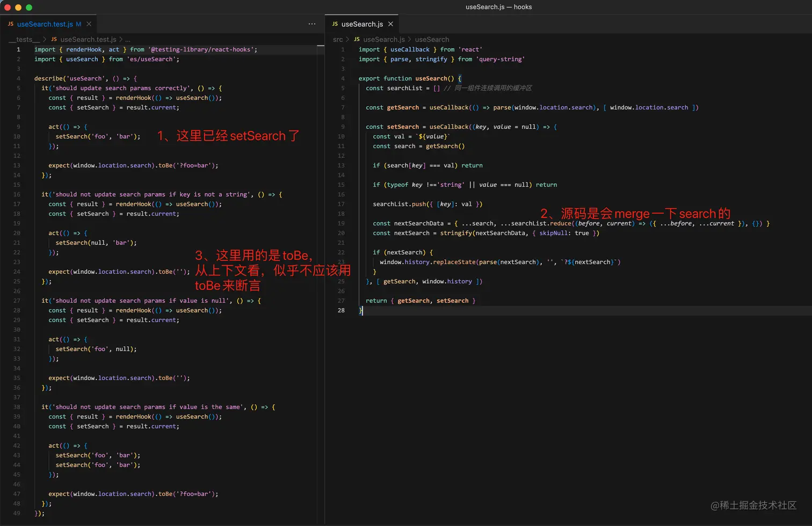Click the green fullscreen window button

pyautogui.click(x=29, y=7)
